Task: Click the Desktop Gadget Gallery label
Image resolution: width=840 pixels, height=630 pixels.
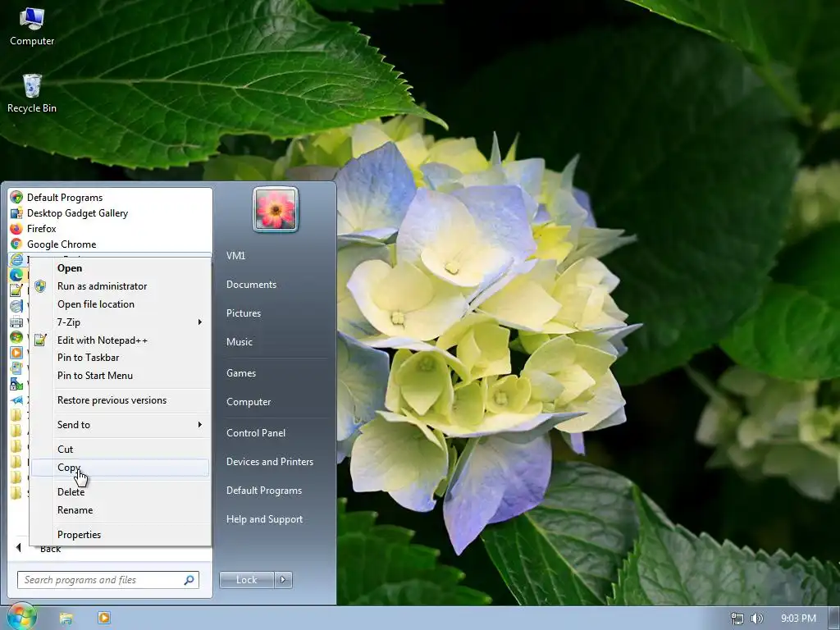Action: 78,213
